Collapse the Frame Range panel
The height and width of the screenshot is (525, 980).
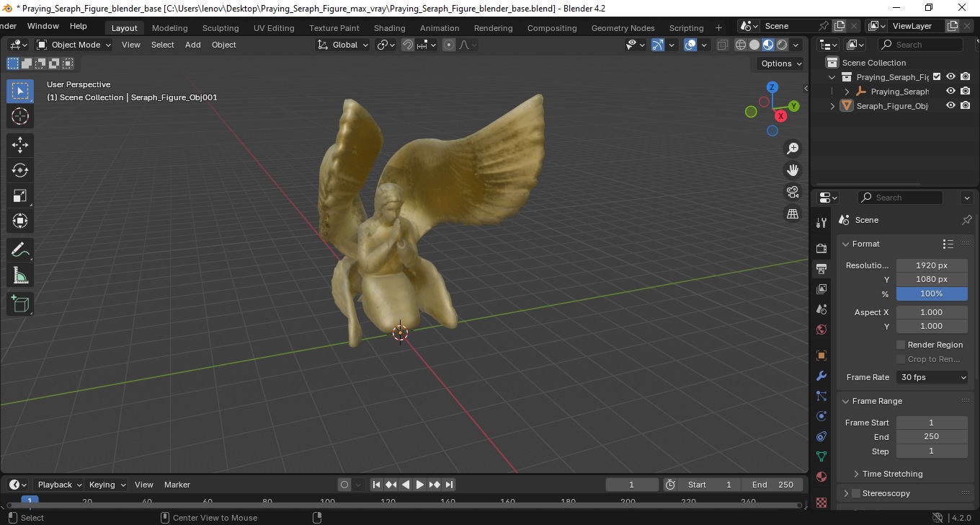846,401
